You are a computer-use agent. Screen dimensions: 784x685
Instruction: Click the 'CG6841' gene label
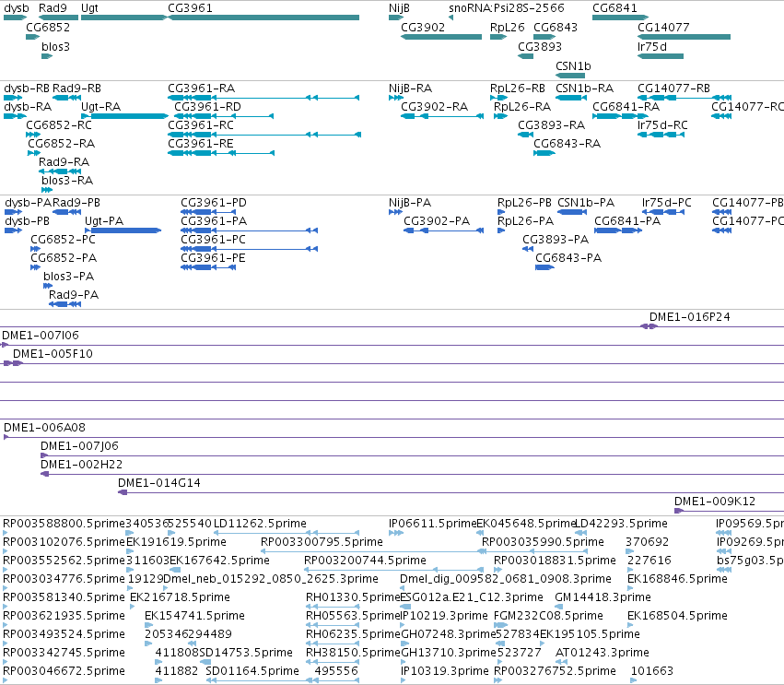(x=614, y=8)
